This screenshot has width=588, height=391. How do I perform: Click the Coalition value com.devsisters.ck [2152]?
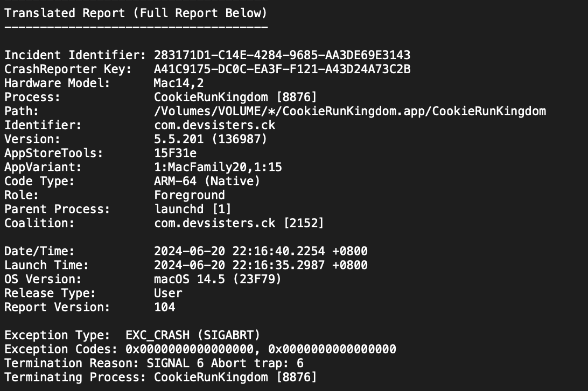pos(239,223)
